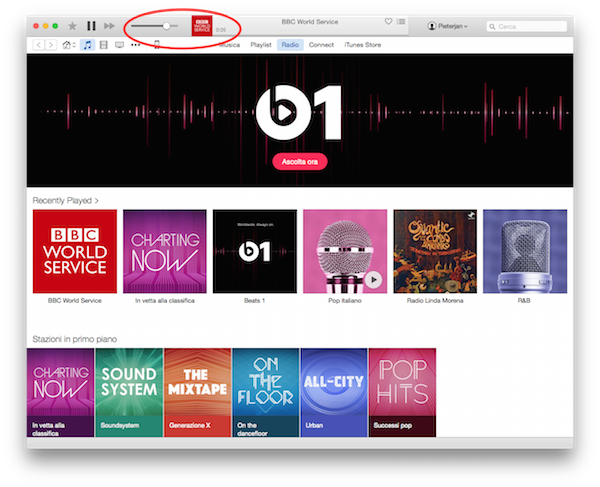The height and width of the screenshot is (487, 600).
Task: Click the iPhone device icon
Action: point(157,45)
